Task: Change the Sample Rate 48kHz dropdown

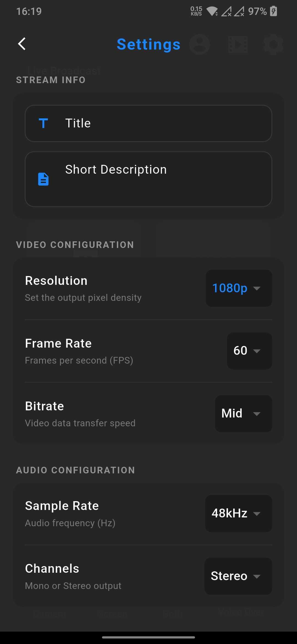Action: [238, 513]
